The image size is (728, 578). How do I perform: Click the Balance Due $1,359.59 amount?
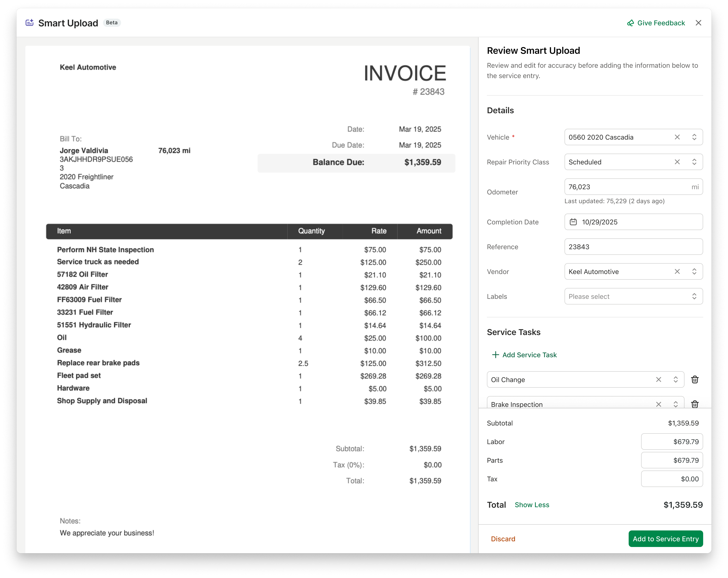[422, 162]
